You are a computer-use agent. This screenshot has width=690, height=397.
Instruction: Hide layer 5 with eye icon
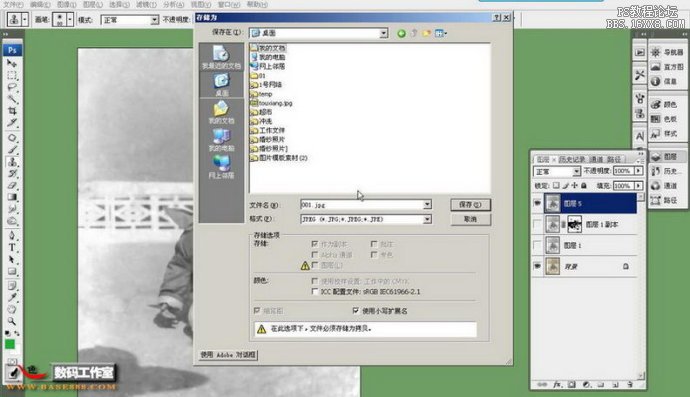pos(537,203)
